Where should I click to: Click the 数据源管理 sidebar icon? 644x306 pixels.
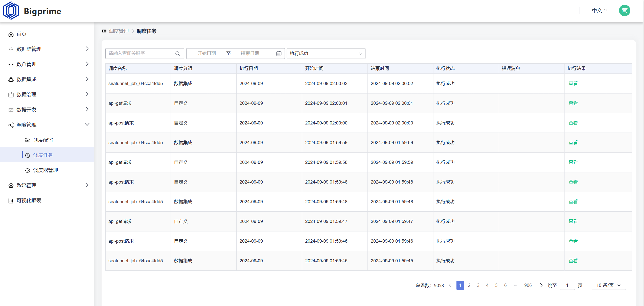tap(11, 49)
